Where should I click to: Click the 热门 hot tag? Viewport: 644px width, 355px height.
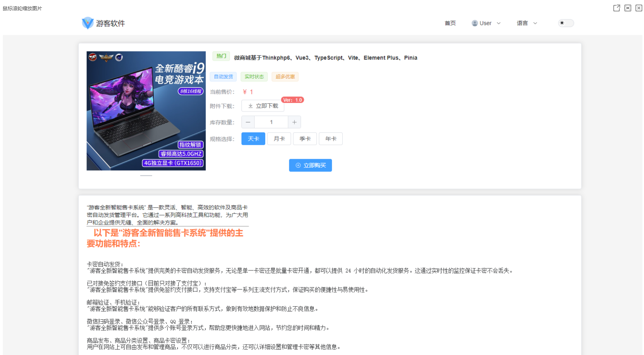221,56
